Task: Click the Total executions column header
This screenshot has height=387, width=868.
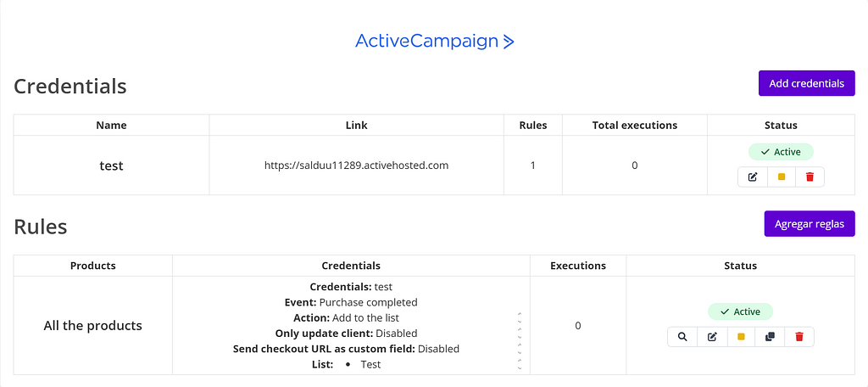Action: click(x=634, y=125)
